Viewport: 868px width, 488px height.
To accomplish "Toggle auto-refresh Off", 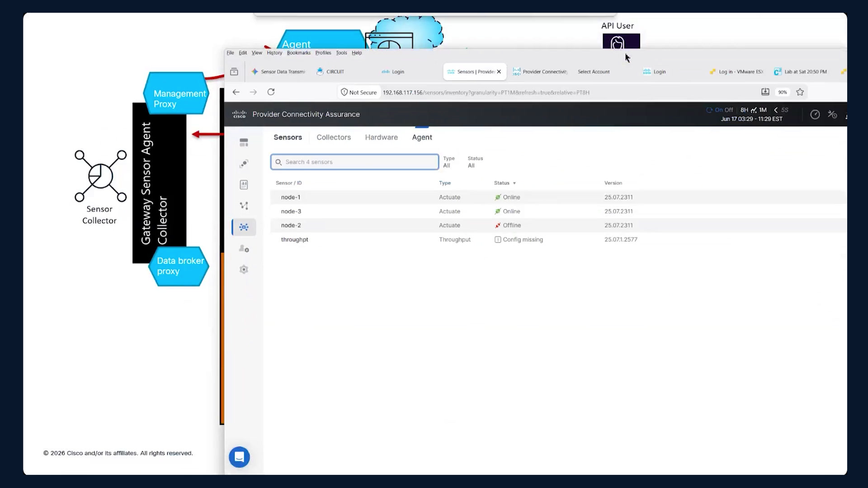I will click(x=729, y=110).
